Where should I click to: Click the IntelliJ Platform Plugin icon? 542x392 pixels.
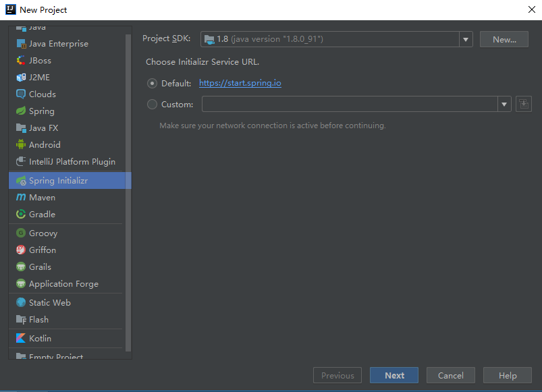point(21,161)
